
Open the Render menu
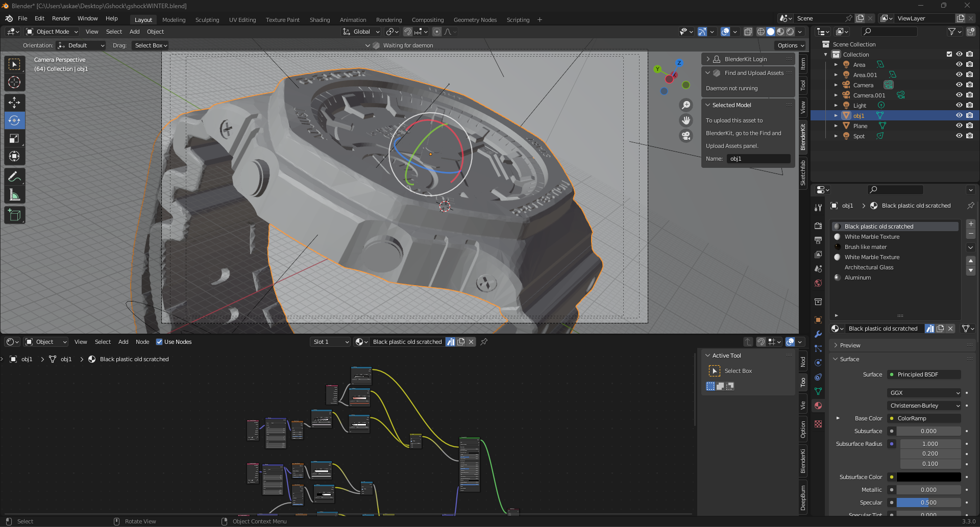pyautogui.click(x=61, y=18)
